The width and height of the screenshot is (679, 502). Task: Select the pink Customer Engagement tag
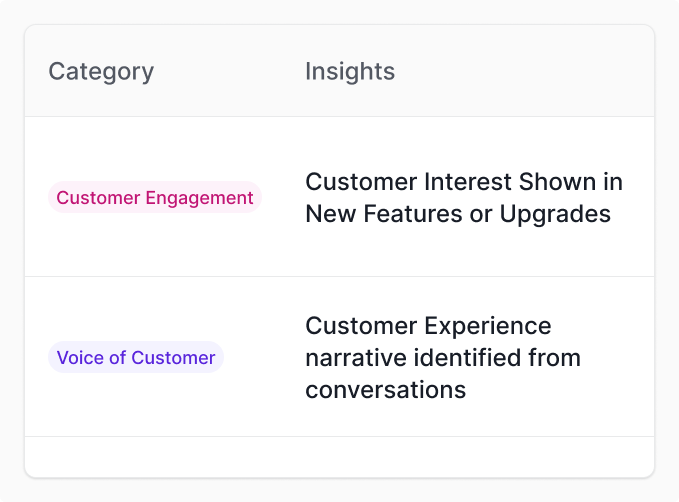(x=155, y=198)
